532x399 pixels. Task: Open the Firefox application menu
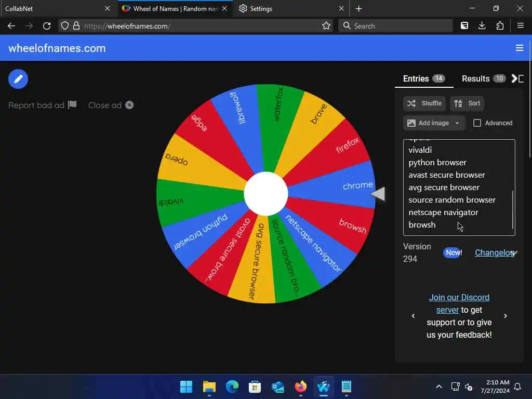point(521,26)
